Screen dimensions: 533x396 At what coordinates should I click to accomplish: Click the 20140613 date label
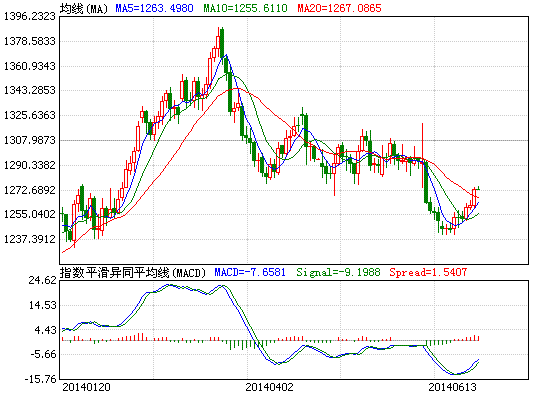(452, 387)
